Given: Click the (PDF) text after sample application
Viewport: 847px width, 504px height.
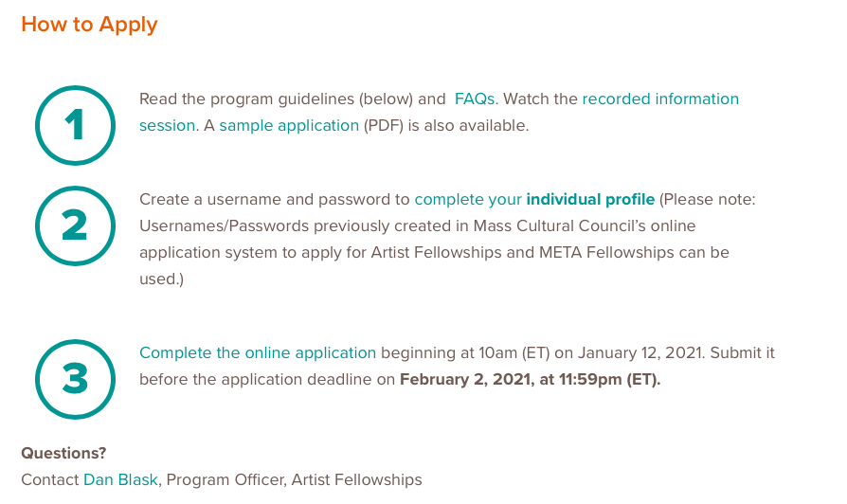Looking at the screenshot, I should click(x=386, y=125).
